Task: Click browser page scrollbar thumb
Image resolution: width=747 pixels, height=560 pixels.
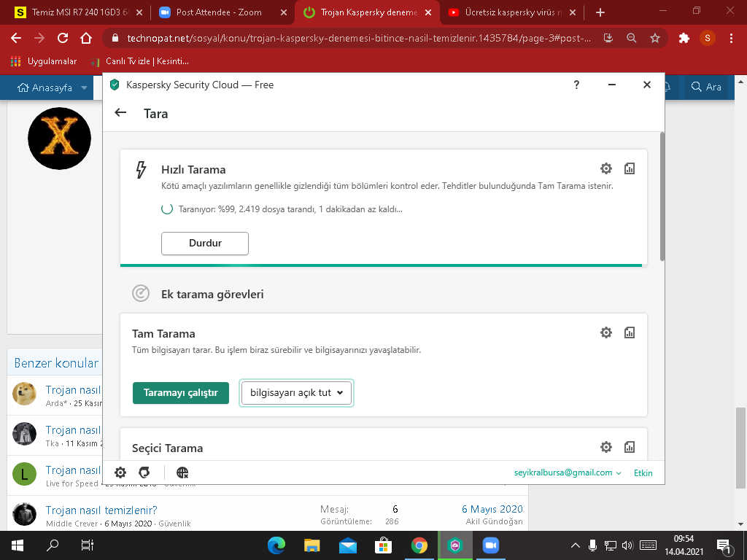Action: pos(740,448)
